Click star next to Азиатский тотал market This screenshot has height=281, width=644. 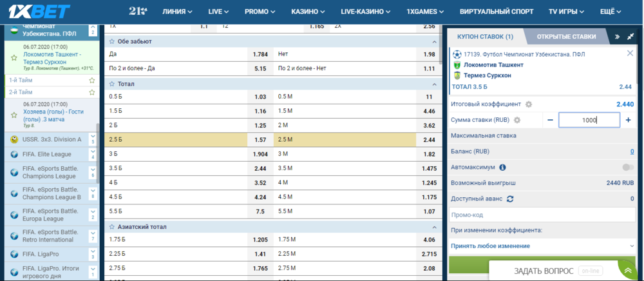point(111,227)
